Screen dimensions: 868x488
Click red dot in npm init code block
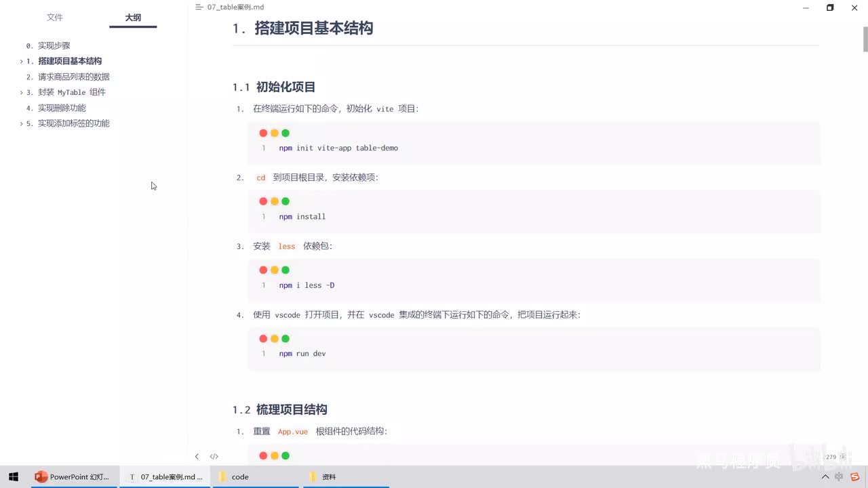[263, 133]
